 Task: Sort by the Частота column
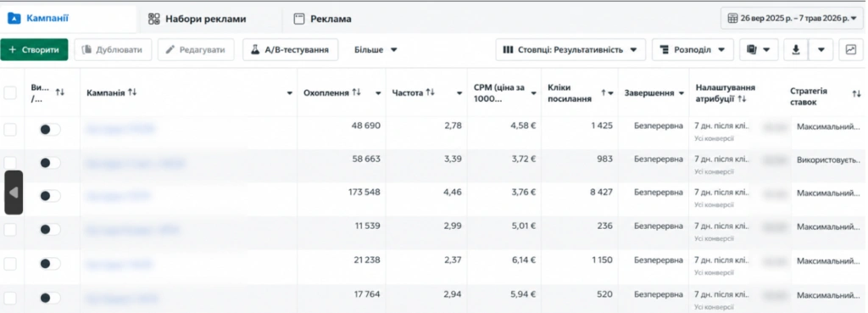(413, 92)
